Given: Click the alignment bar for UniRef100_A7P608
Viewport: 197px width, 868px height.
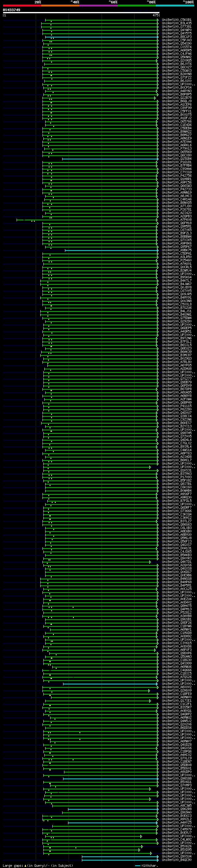Looking at the screenshot, I should point(87,220).
